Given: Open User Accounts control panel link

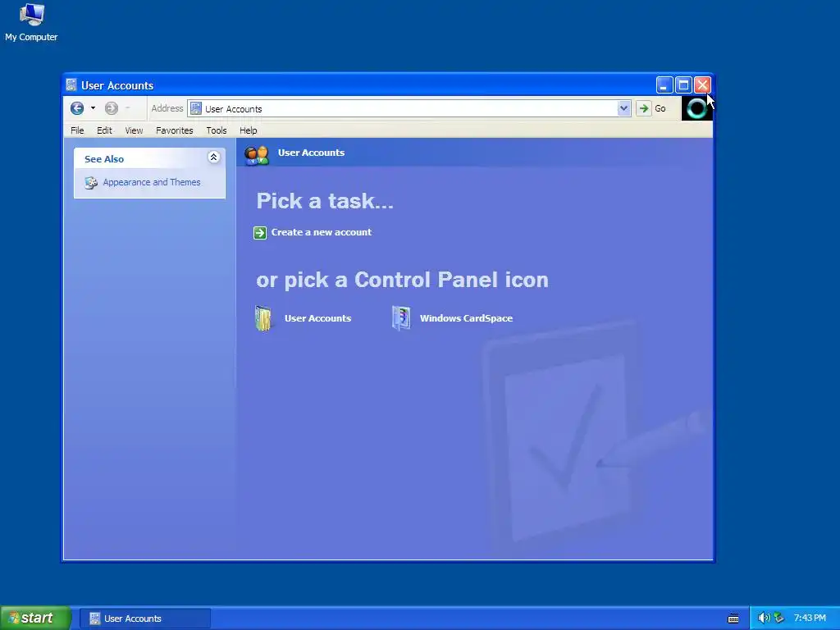Looking at the screenshot, I should coord(317,318).
